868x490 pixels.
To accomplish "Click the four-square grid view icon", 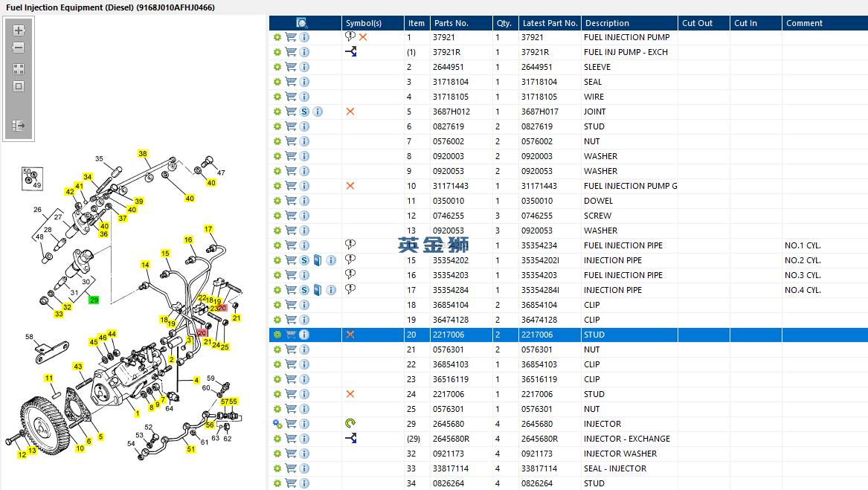I will [x=19, y=69].
